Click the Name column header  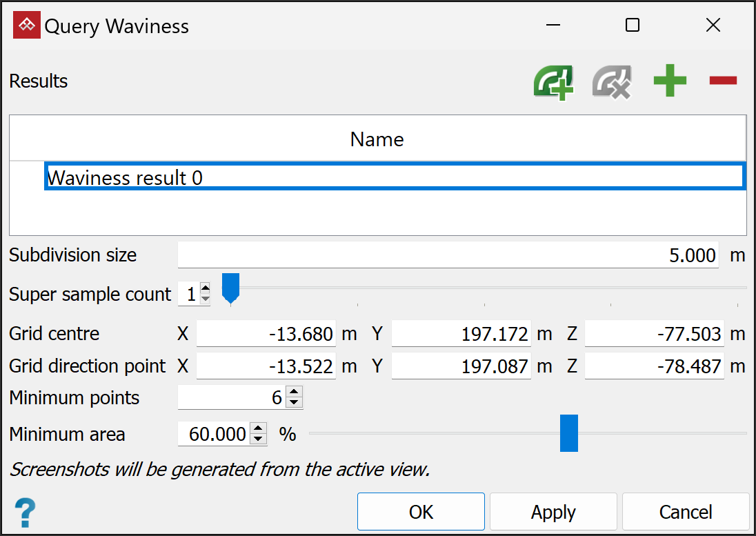(x=377, y=139)
